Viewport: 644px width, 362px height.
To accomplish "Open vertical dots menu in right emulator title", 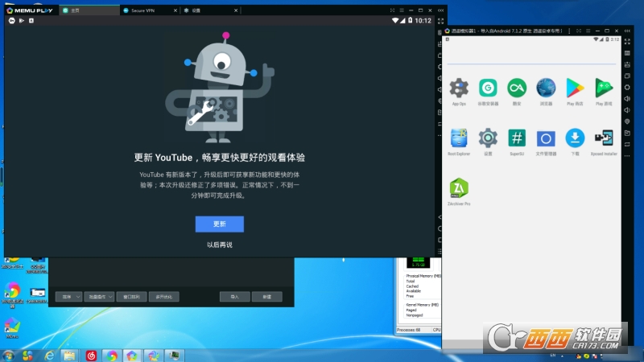I will (x=569, y=31).
